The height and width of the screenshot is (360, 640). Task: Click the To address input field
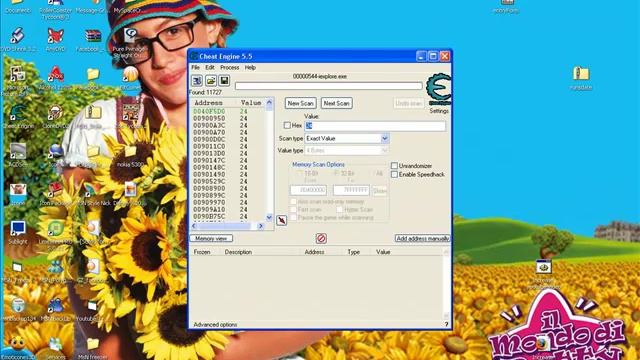coord(351,190)
